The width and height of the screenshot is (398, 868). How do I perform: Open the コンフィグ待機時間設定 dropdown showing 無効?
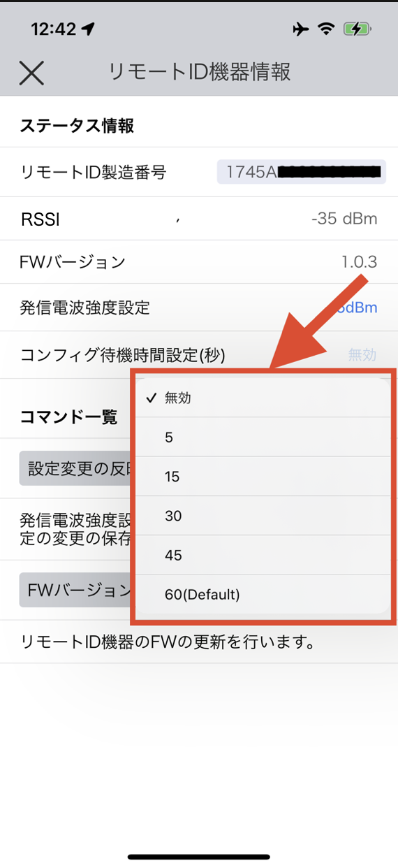pyautogui.click(x=362, y=354)
